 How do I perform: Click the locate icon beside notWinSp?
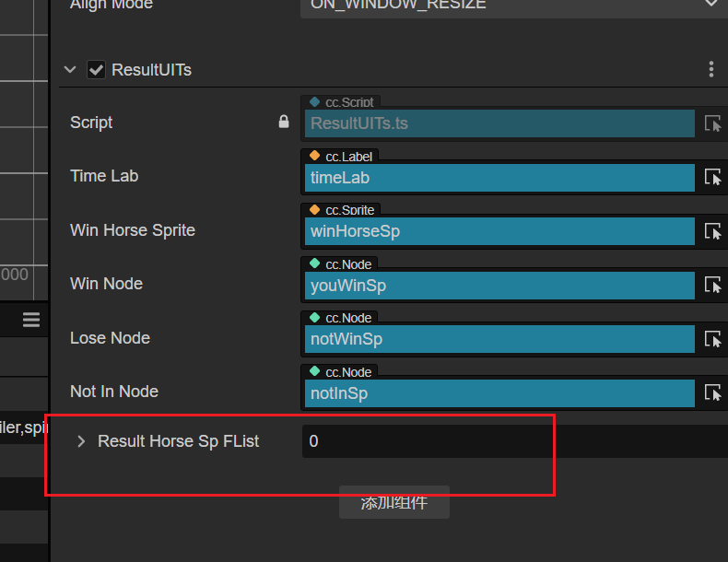(712, 339)
